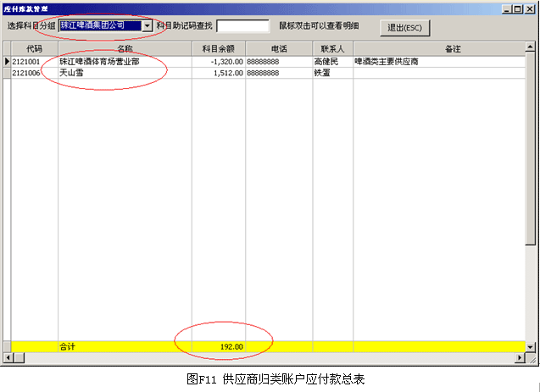Open the 选择科目分组 dropdown arrow
Viewport: 540px width, 392px height.
click(x=148, y=26)
